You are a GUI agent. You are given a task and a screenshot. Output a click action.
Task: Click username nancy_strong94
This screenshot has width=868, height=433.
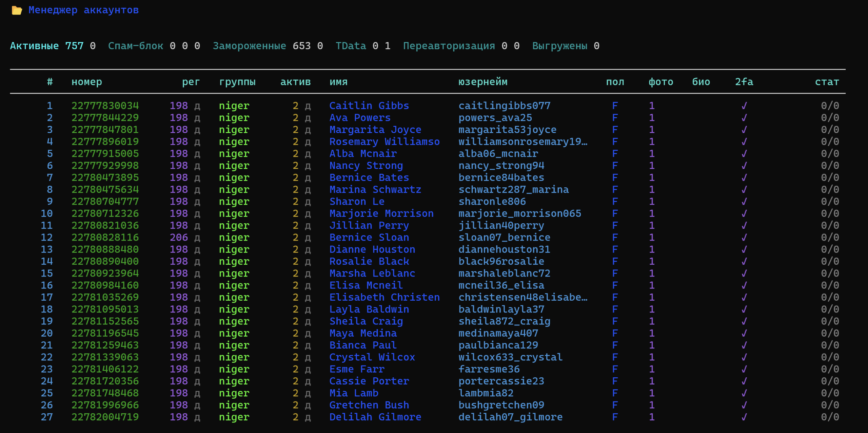coord(501,166)
